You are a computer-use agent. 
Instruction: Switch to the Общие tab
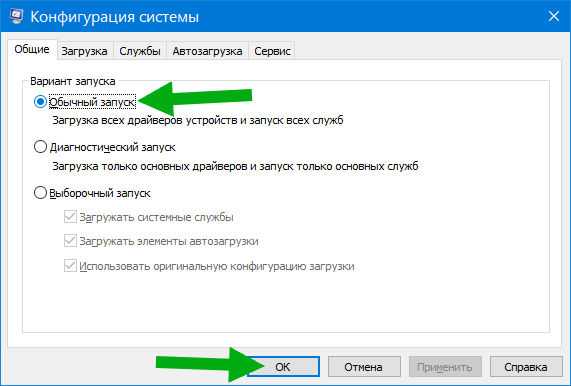[x=32, y=50]
